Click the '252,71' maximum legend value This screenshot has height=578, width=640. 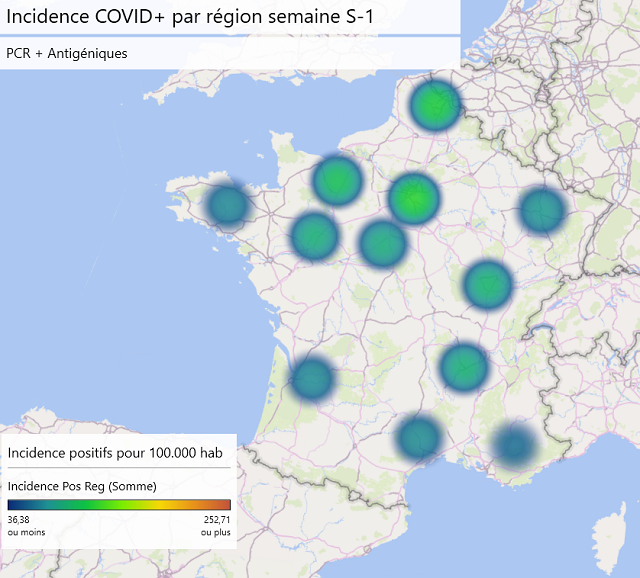coord(217,520)
